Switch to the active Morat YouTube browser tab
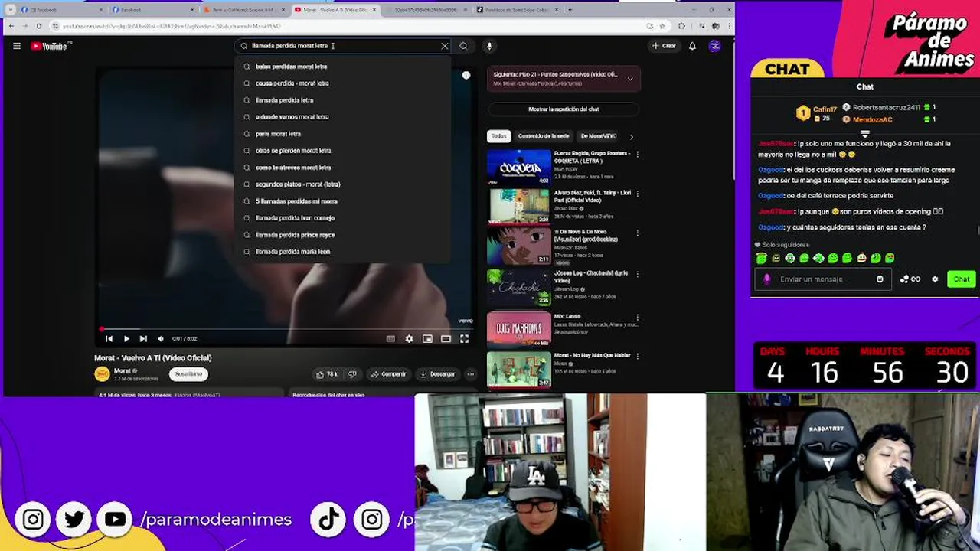The width and height of the screenshot is (980, 551). 333,10
